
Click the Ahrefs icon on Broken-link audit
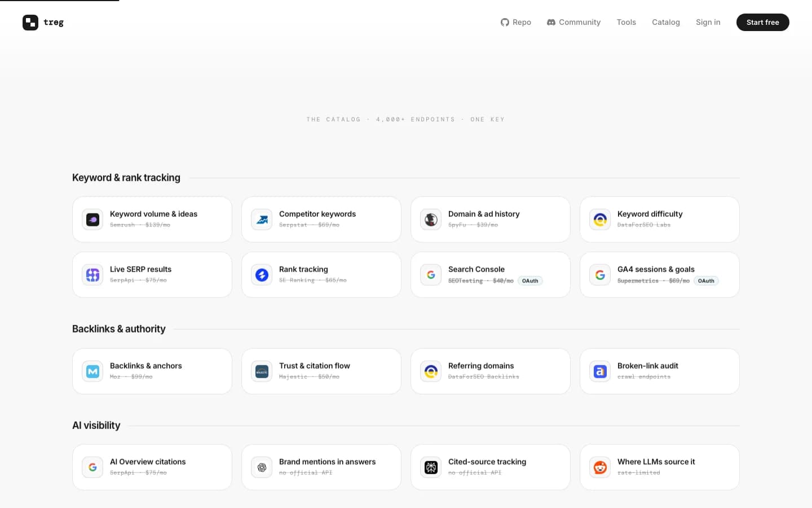[x=600, y=371]
